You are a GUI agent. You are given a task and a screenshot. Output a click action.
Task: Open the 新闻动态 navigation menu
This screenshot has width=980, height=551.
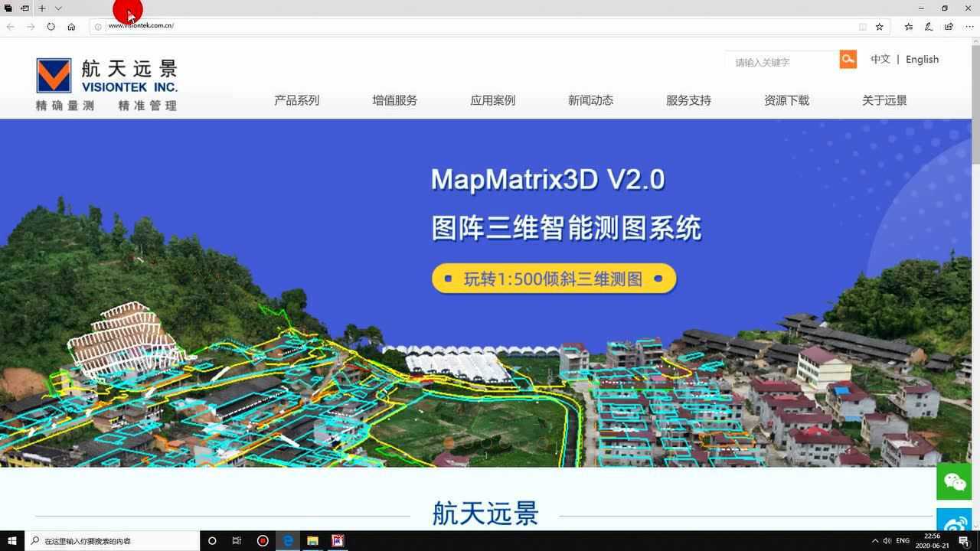(x=590, y=100)
